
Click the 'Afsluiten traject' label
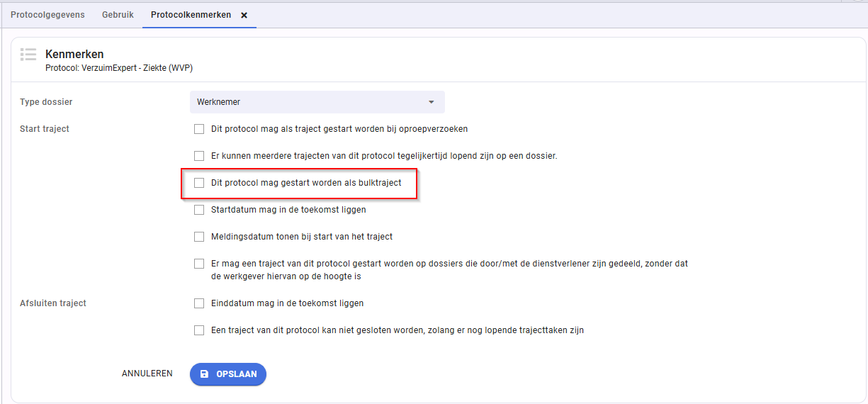click(x=53, y=303)
